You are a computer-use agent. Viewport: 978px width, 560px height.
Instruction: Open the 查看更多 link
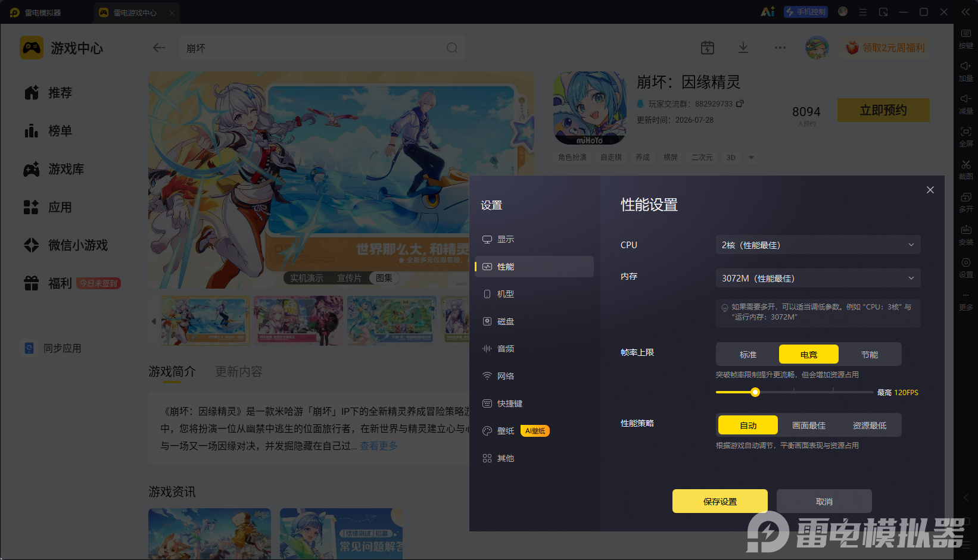pyautogui.click(x=379, y=446)
